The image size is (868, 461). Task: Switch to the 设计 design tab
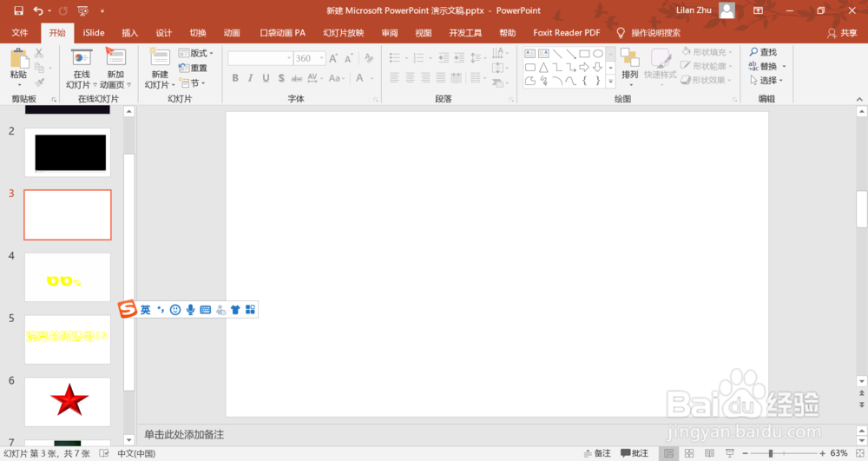click(x=164, y=33)
